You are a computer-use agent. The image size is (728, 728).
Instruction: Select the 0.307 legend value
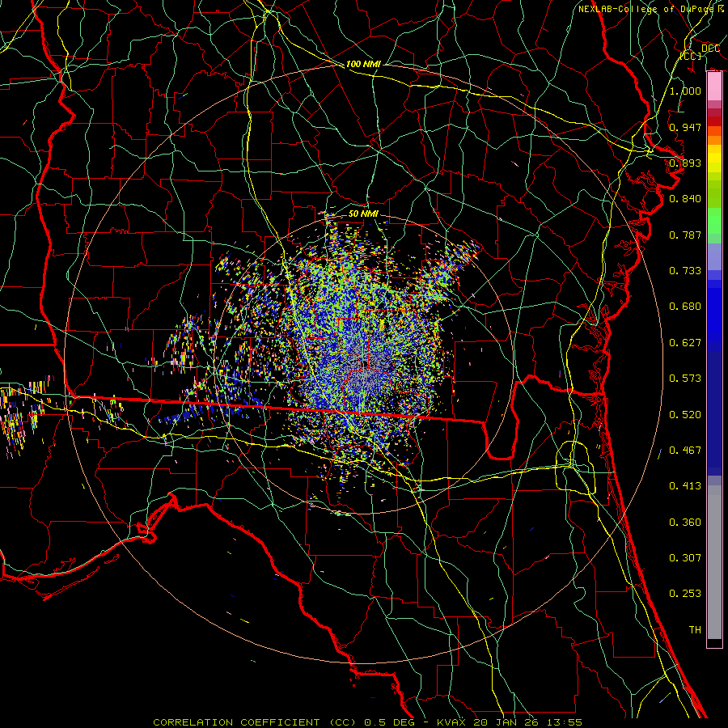(685, 557)
